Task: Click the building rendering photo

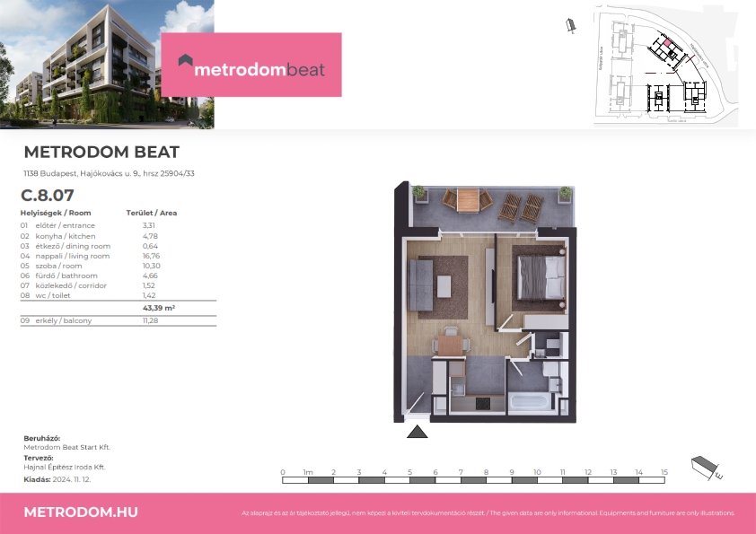Action: click(x=107, y=64)
